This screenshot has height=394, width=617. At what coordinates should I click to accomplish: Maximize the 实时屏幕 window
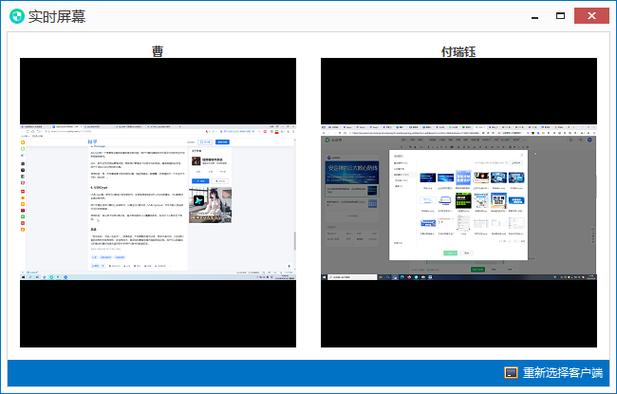pyautogui.click(x=560, y=16)
